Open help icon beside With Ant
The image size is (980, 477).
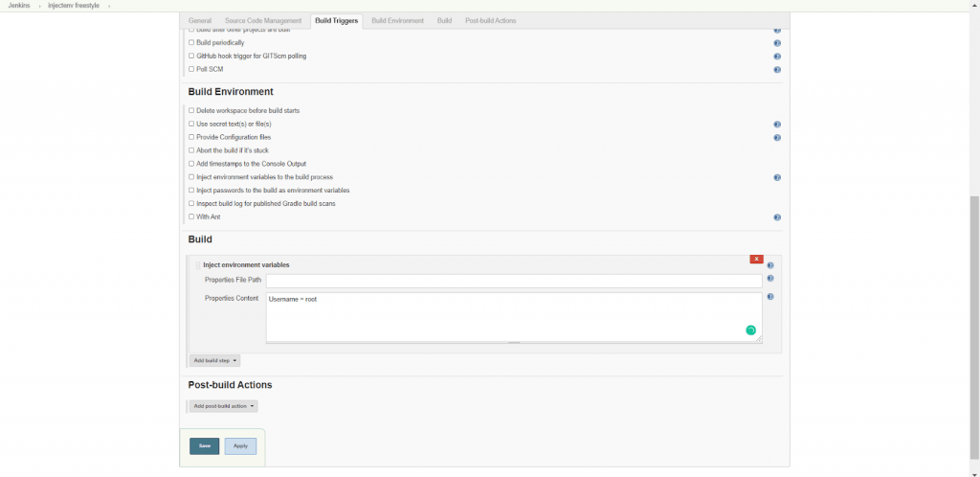coord(776,217)
